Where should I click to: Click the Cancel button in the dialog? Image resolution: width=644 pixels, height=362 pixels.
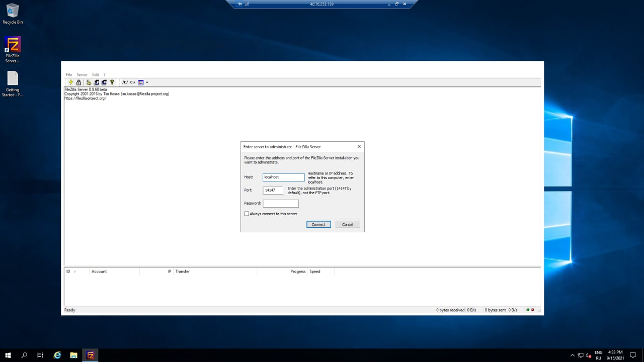[x=348, y=224]
